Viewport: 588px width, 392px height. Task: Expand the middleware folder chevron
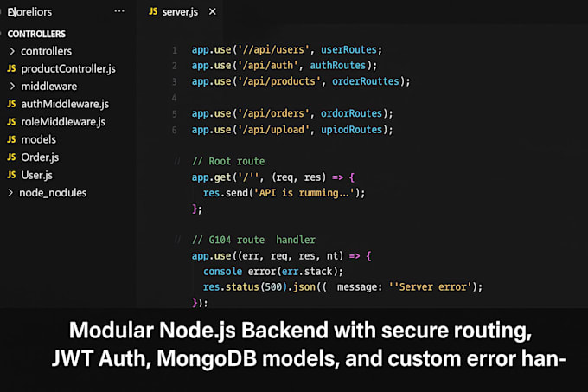click(x=12, y=87)
